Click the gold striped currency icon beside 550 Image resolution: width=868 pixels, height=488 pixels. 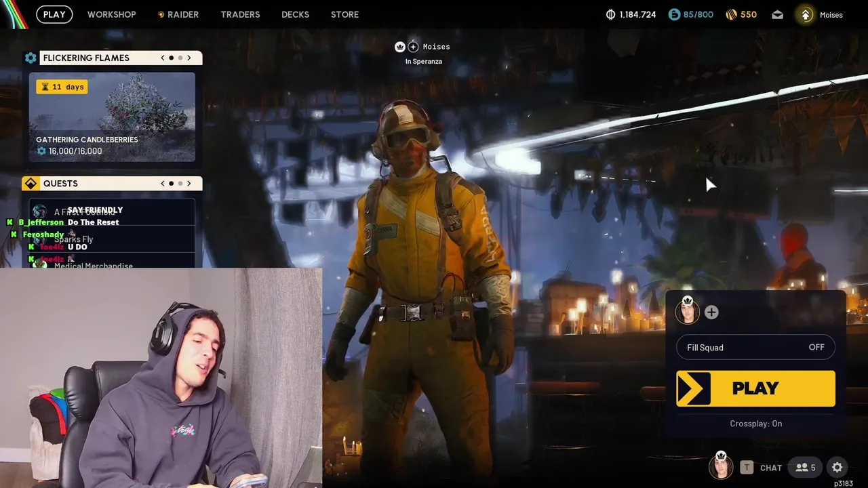click(731, 14)
